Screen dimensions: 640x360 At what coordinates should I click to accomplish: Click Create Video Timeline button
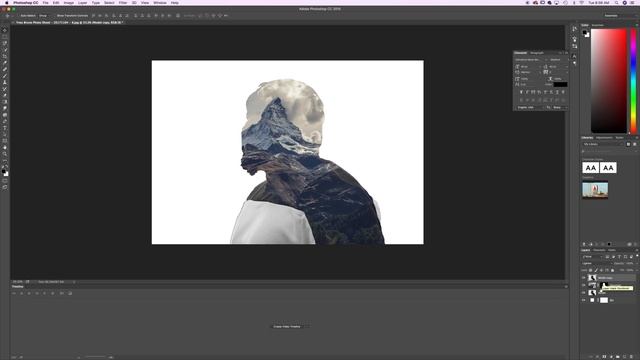287,327
